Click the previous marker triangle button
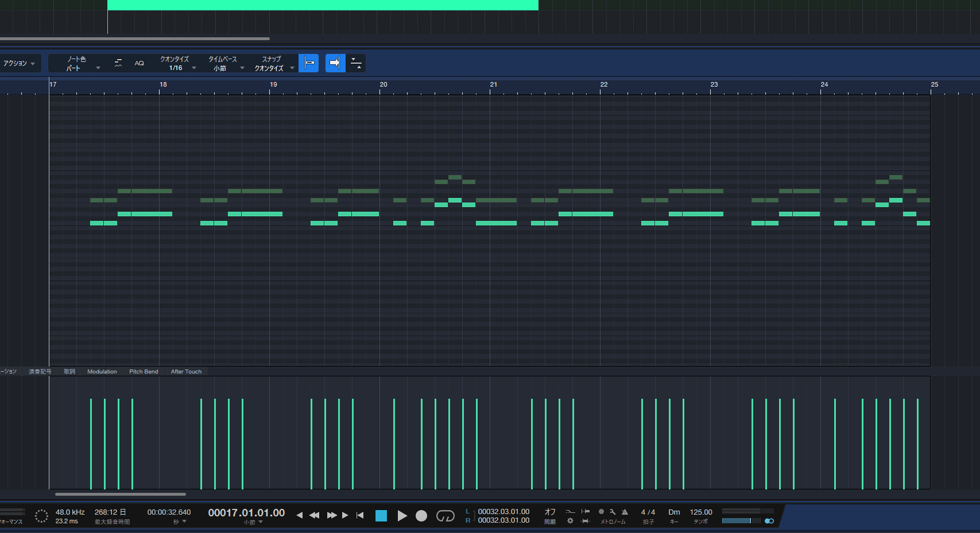The height and width of the screenshot is (533, 980). pos(299,515)
